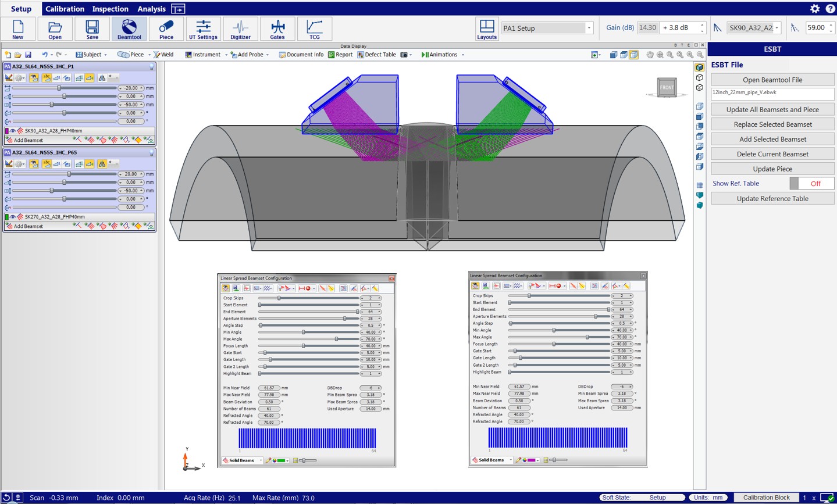Click the settings gear icon at top right
837x504 pixels.
(815, 9)
